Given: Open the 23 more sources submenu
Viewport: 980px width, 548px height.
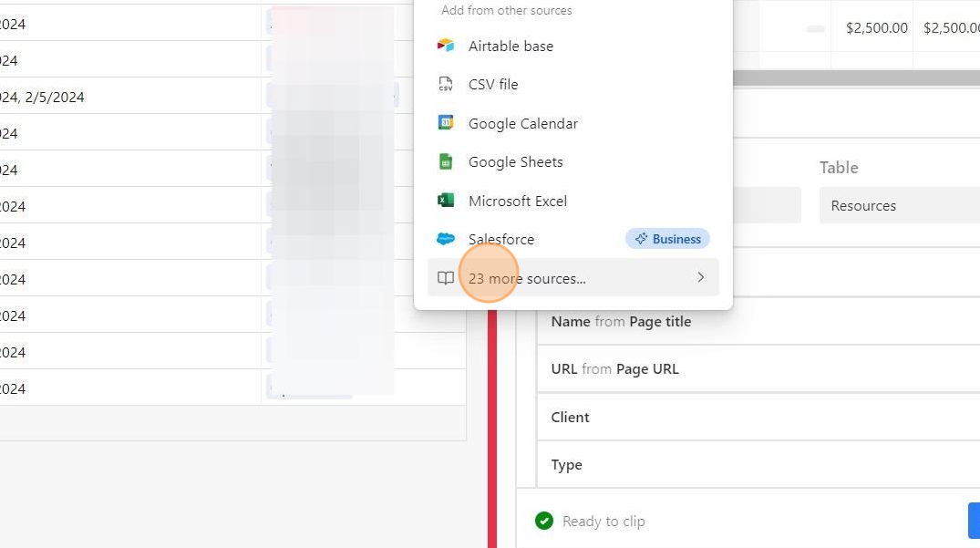Looking at the screenshot, I should pos(573,278).
